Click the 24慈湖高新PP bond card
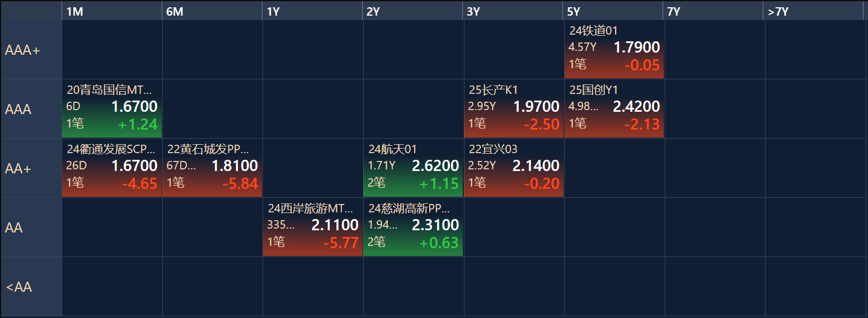 (x=413, y=227)
